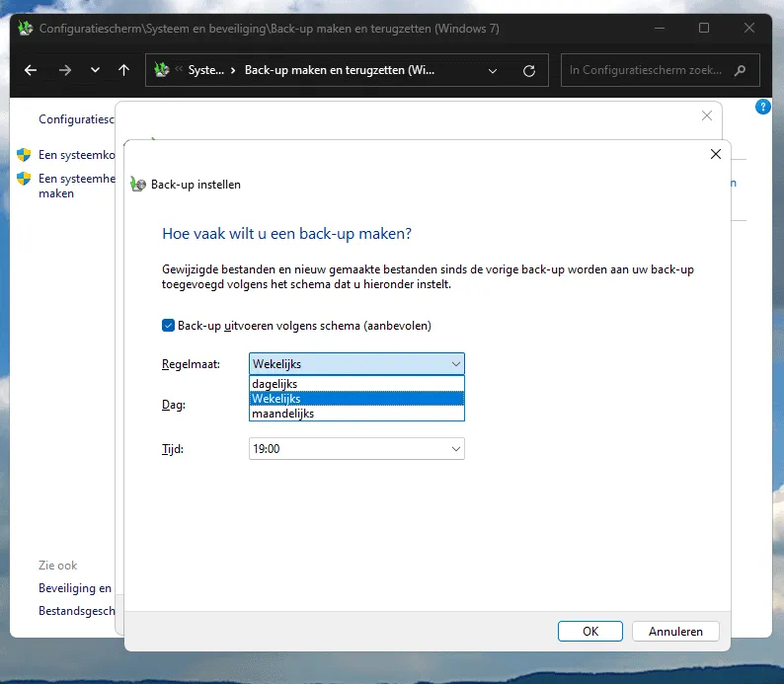784x684 pixels.
Task: Click the shield icon beside 'Een systeemko'
Action: coord(24,155)
